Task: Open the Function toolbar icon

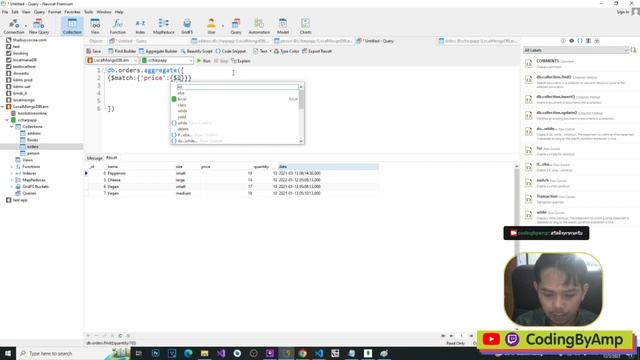Action: (x=118, y=26)
